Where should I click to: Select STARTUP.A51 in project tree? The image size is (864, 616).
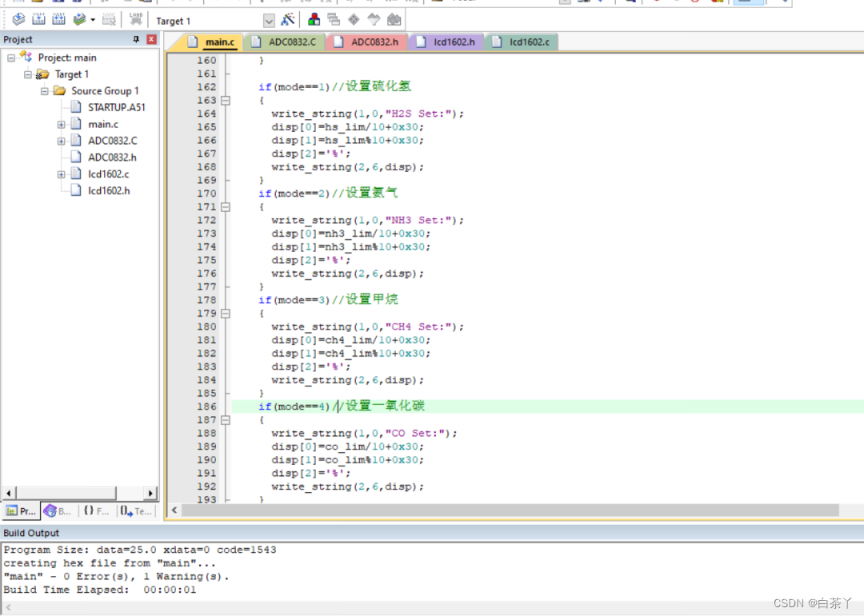pos(116,107)
